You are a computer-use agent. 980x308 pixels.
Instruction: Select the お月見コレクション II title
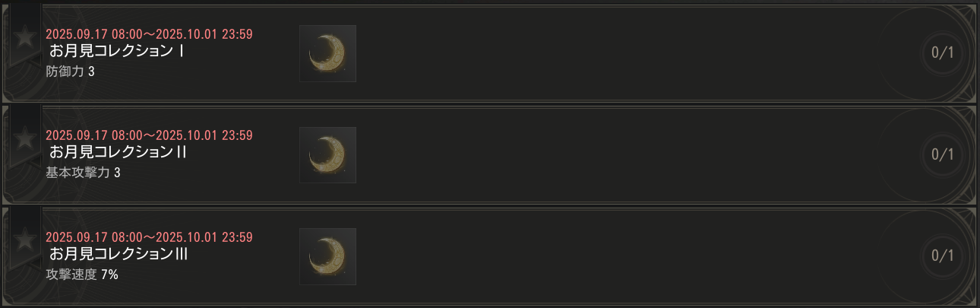click(119, 152)
